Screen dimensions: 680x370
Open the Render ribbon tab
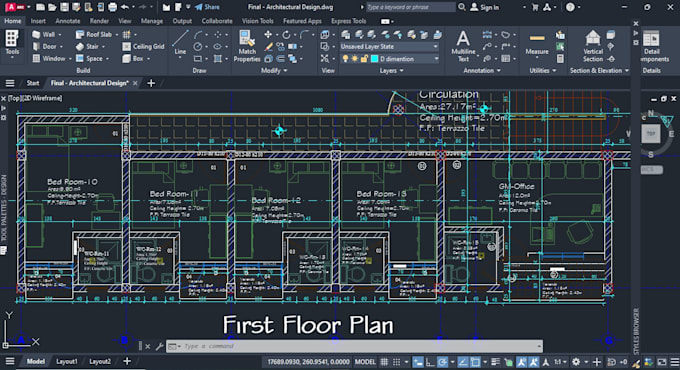point(99,21)
